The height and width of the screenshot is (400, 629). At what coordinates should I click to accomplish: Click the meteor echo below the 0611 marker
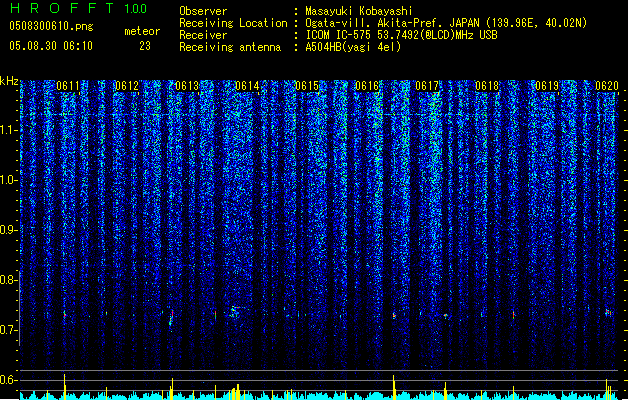pyautogui.click(x=65, y=315)
